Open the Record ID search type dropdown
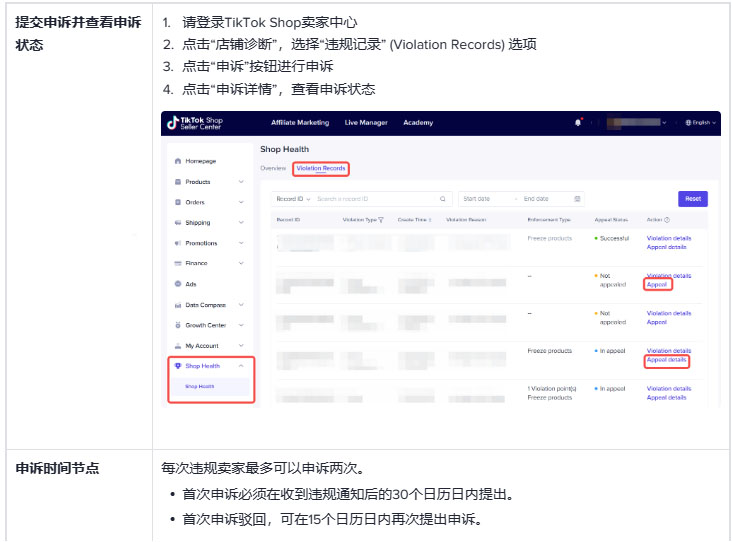732x542 pixels. [293, 199]
